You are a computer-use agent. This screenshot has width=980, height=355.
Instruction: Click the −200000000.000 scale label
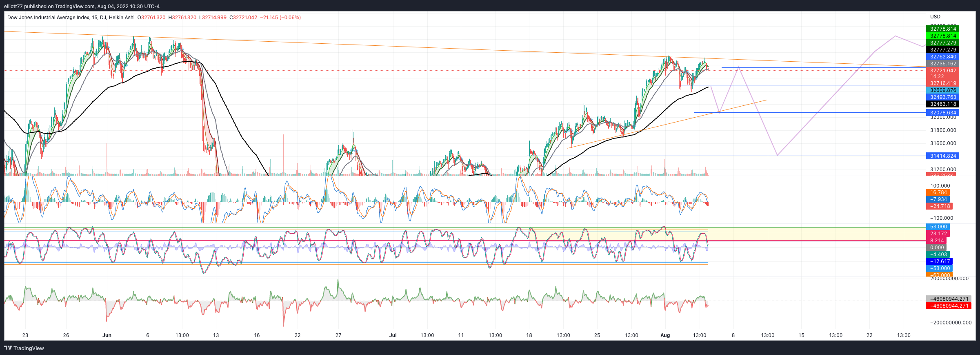pos(950,323)
